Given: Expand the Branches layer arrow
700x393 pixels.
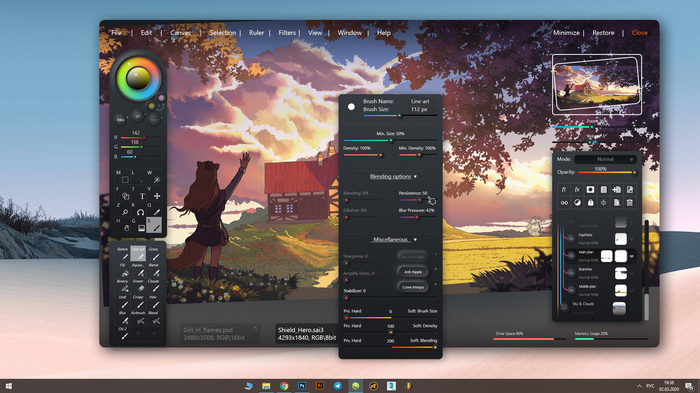Looking at the screenshot, I should [632, 273].
